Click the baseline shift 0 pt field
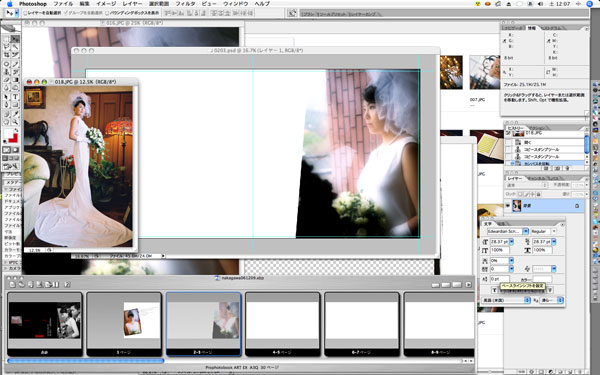Screen dimensions: 600x375 click(500, 279)
